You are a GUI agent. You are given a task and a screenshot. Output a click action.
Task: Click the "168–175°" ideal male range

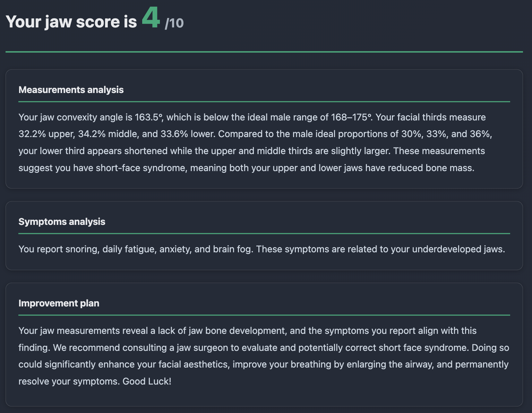click(x=351, y=117)
